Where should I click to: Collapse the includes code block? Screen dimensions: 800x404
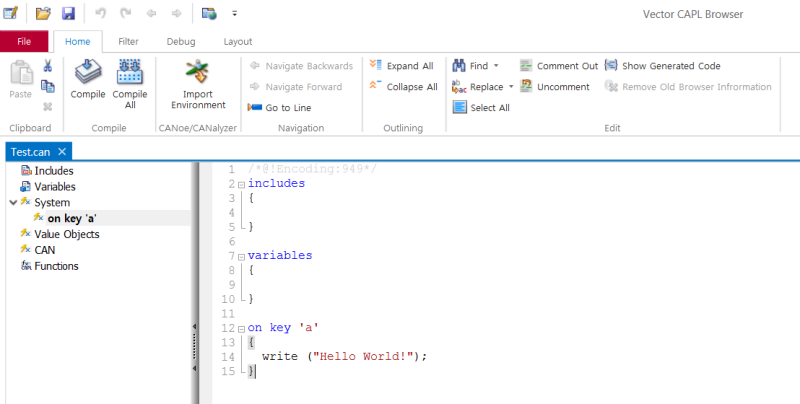point(242,185)
